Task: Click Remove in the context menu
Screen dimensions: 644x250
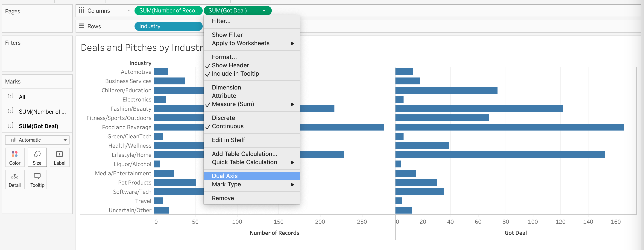Action: point(223,198)
